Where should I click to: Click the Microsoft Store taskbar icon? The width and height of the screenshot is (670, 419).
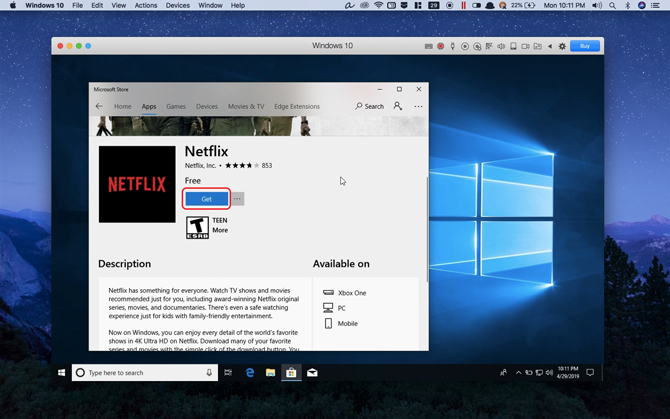[291, 372]
